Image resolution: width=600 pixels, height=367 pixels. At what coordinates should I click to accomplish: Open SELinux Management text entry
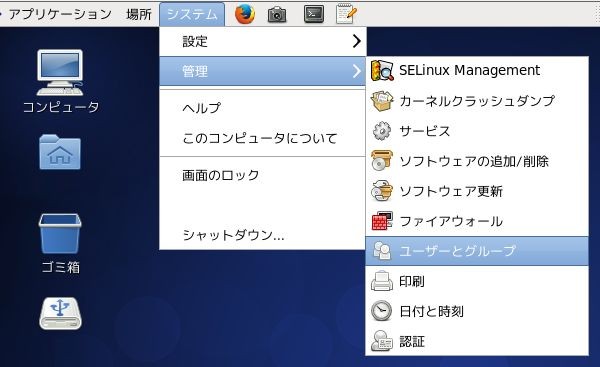coord(470,70)
